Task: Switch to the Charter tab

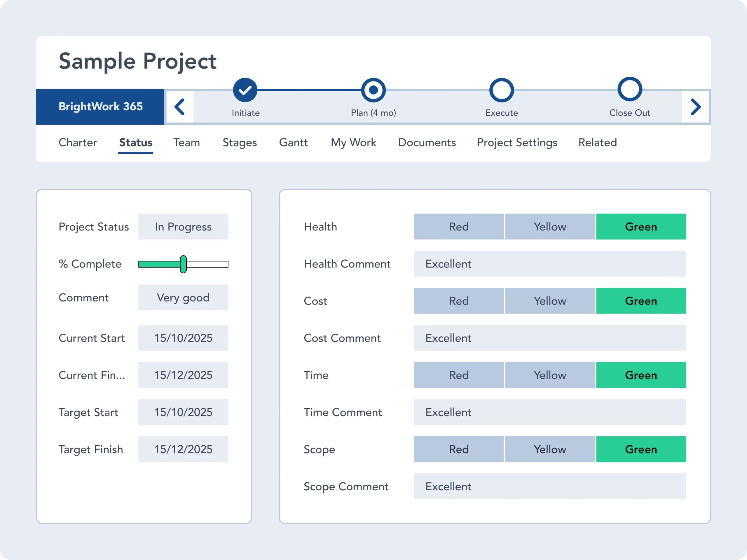Action: click(78, 142)
